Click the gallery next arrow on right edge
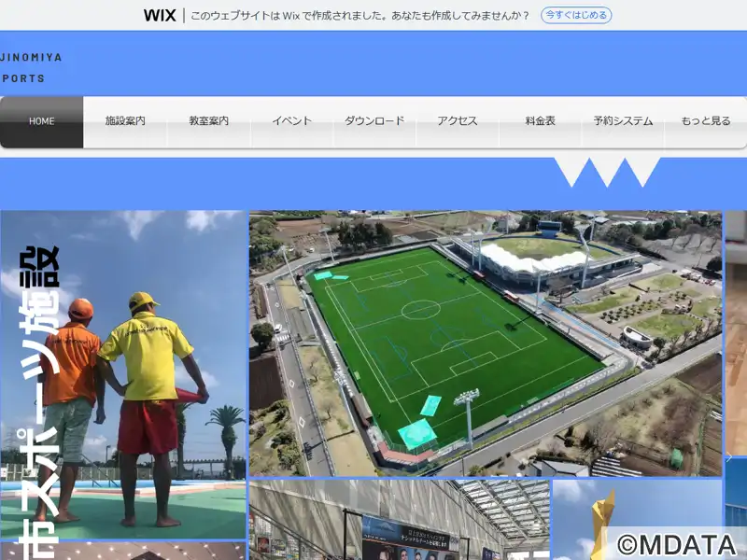This screenshot has width=747, height=560. [729, 458]
